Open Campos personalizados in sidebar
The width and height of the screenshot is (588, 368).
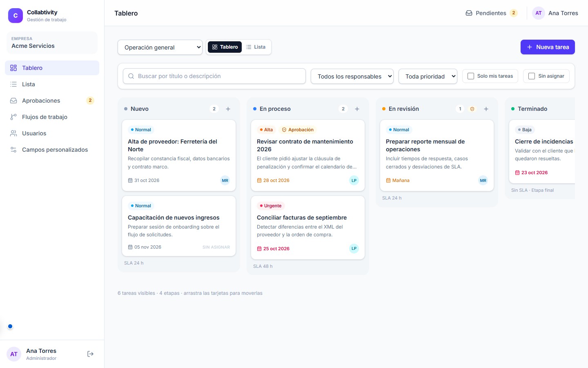52,150
